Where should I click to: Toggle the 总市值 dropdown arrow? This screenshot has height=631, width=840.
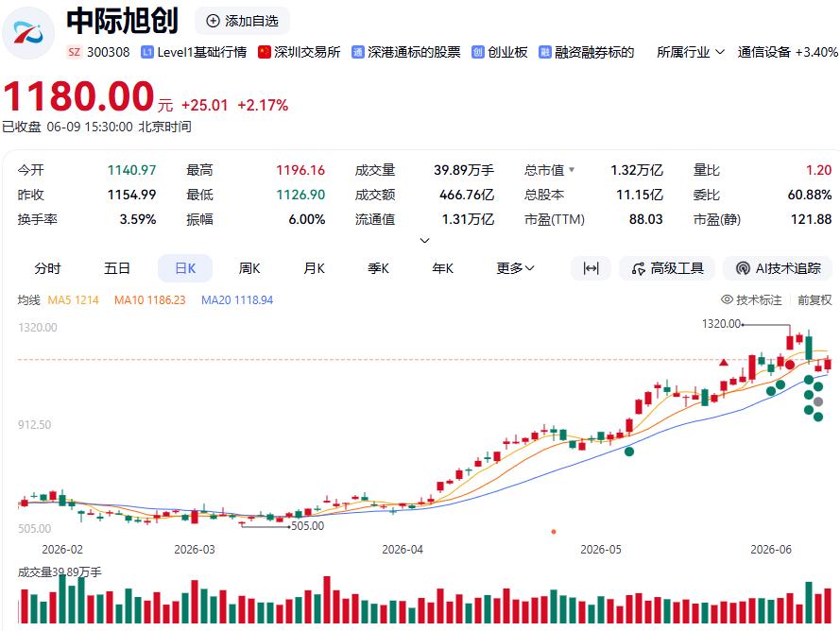click(x=572, y=170)
